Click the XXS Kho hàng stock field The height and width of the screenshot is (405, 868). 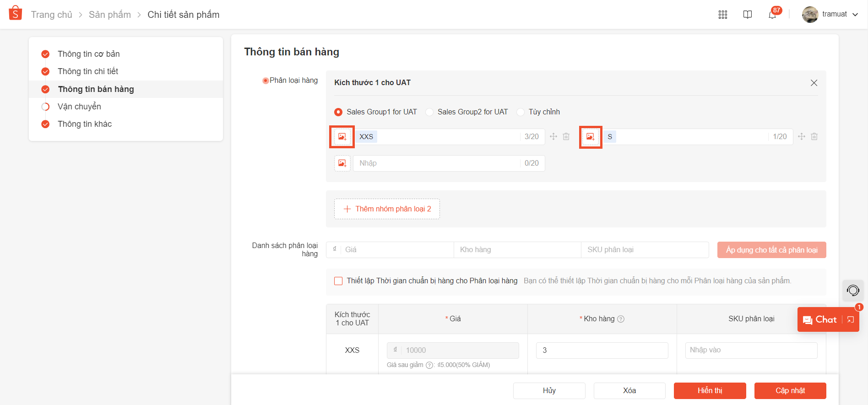pos(602,351)
